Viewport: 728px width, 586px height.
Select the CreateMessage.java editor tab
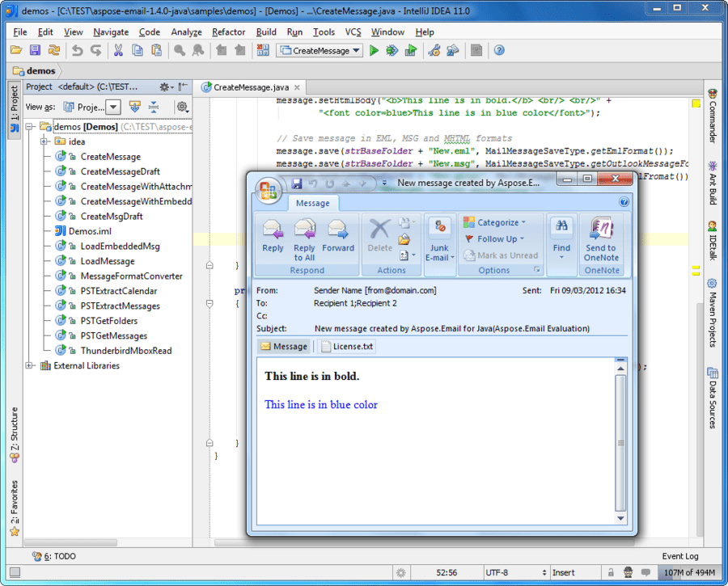tap(251, 87)
